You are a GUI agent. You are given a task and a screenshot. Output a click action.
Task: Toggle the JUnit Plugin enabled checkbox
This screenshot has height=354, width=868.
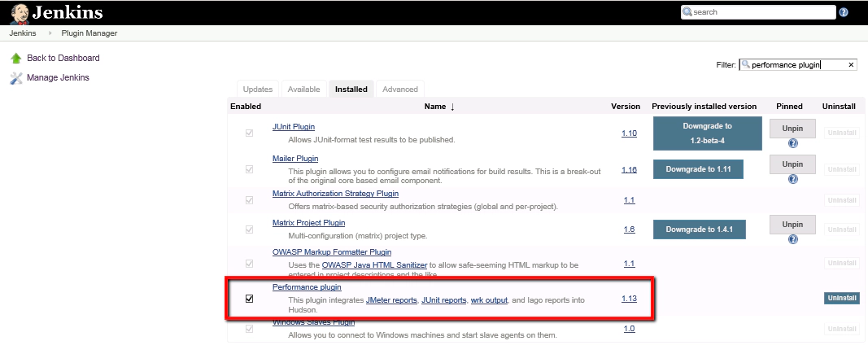[x=250, y=133]
